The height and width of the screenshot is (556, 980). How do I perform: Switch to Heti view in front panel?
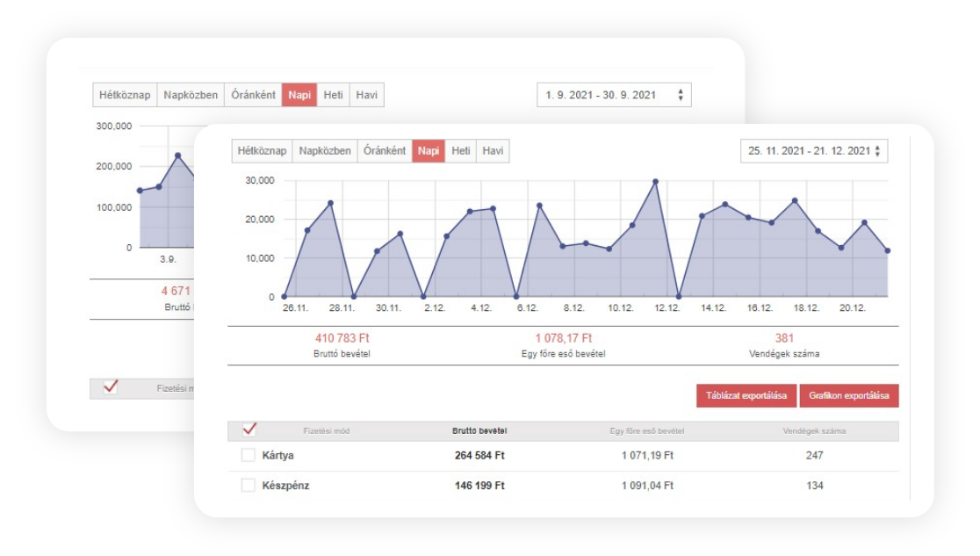tap(461, 151)
